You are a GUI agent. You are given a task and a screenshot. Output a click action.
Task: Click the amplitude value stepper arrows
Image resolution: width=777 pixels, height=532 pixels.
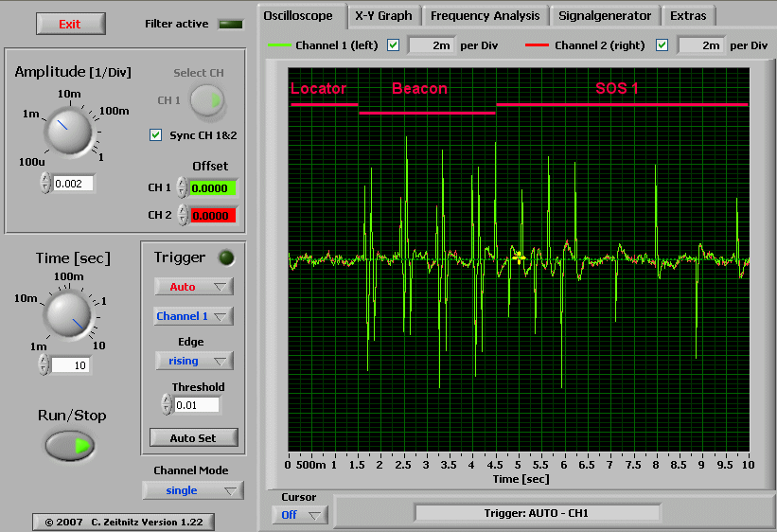click(45, 183)
